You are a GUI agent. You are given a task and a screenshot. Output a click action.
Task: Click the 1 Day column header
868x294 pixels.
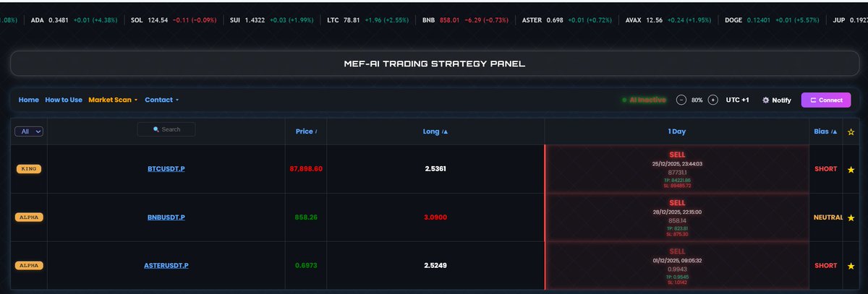click(x=677, y=131)
